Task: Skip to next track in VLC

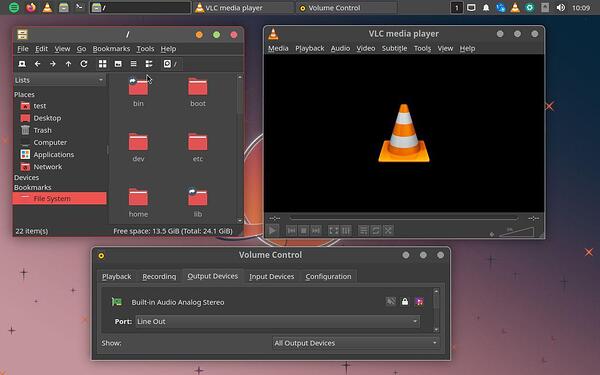Action: click(316, 230)
